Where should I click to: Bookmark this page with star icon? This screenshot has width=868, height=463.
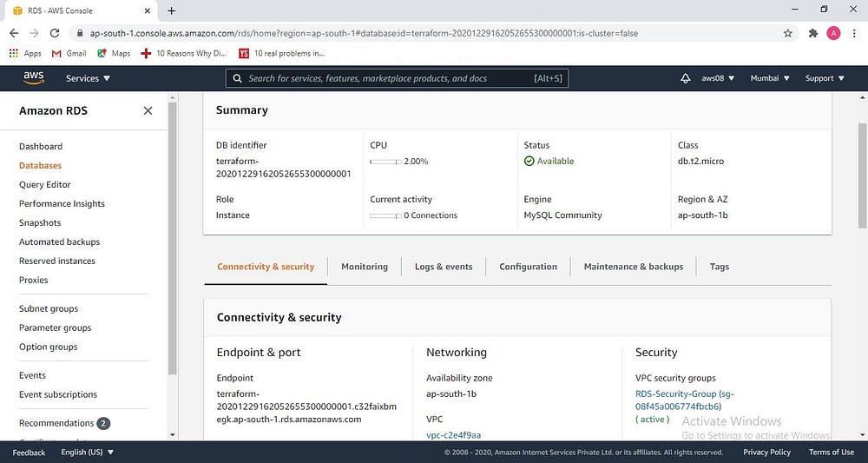click(x=788, y=33)
